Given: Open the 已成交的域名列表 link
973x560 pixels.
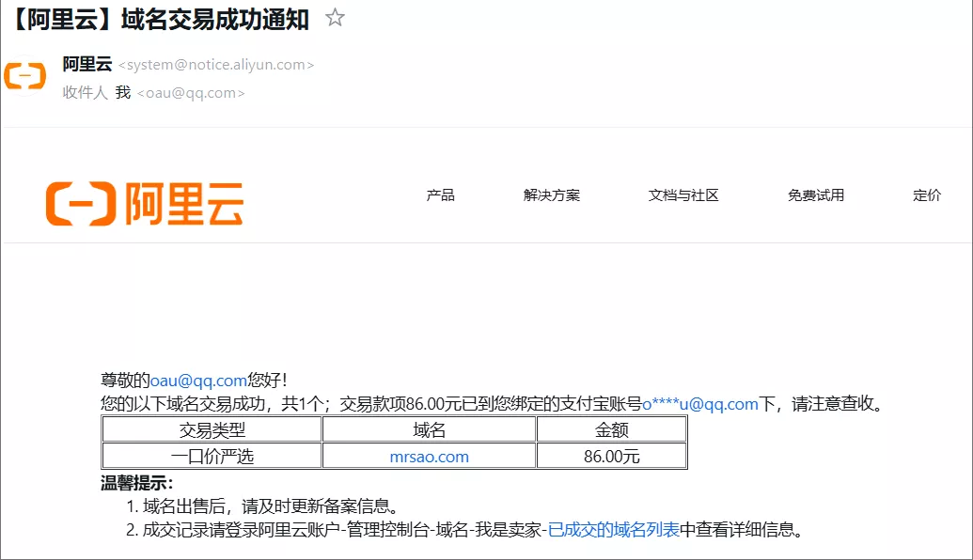Looking at the screenshot, I should tap(614, 529).
